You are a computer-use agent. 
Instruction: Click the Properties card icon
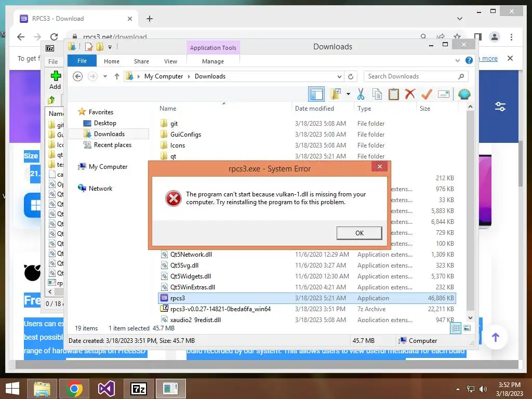tap(444, 94)
